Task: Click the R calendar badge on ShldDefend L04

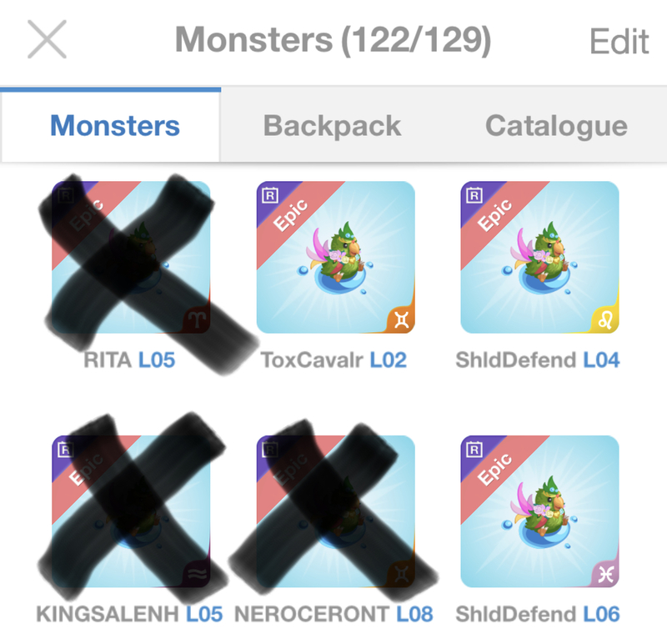Action: pyautogui.click(x=474, y=195)
